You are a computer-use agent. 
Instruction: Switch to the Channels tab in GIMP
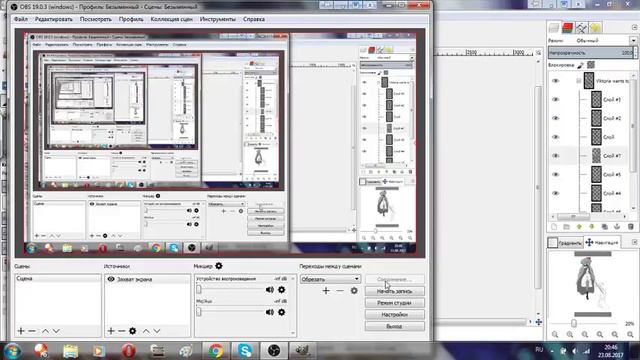coord(567,28)
